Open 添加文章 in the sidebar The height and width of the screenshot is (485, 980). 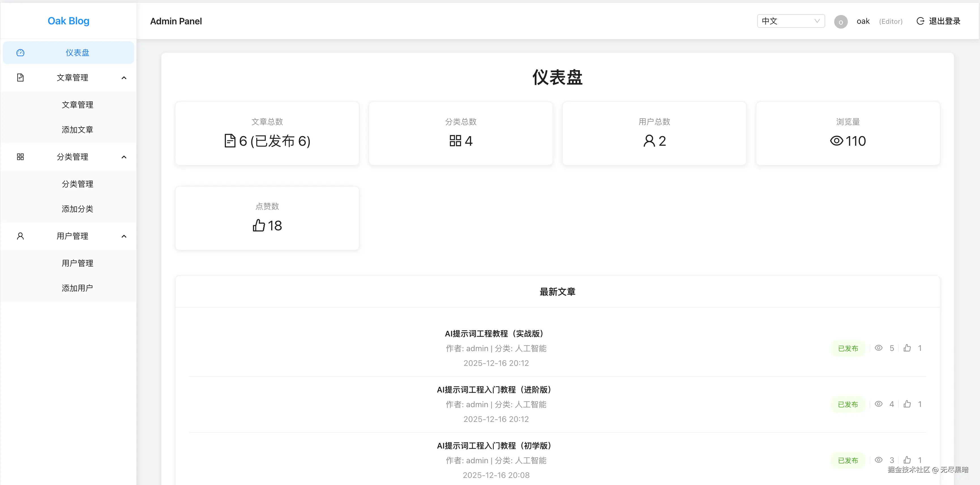(77, 130)
